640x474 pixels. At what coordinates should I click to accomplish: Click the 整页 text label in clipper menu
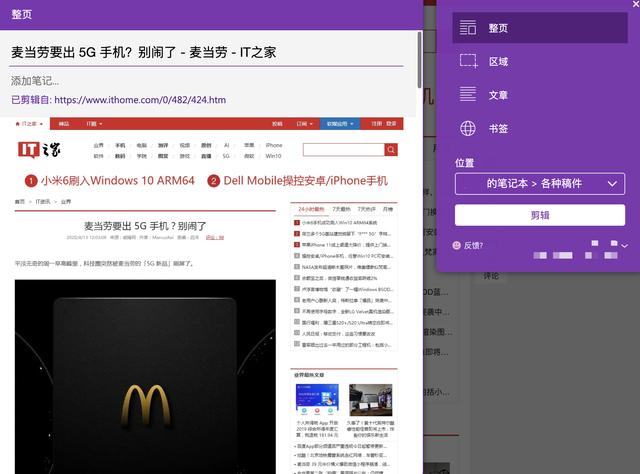[498, 28]
